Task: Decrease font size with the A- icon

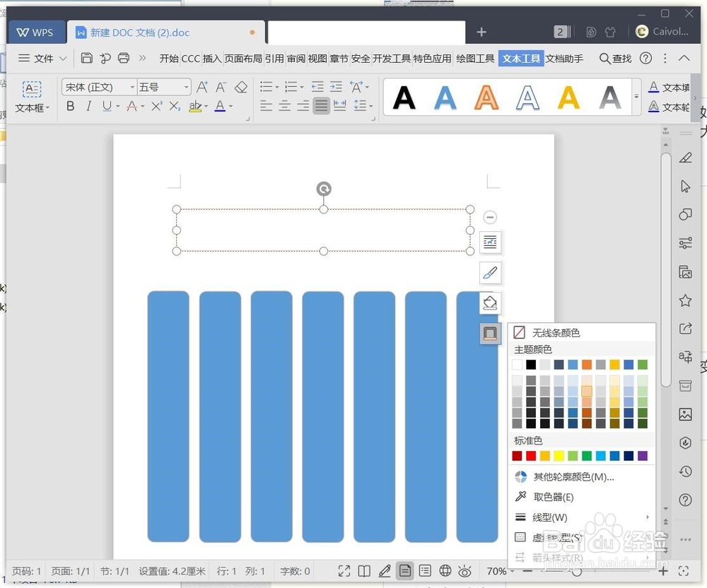Action: click(221, 87)
